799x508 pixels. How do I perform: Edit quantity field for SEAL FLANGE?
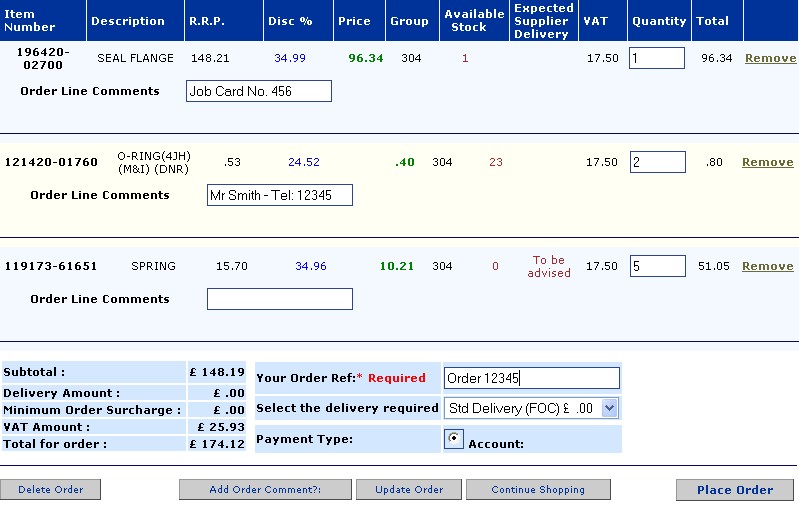[x=656, y=58]
